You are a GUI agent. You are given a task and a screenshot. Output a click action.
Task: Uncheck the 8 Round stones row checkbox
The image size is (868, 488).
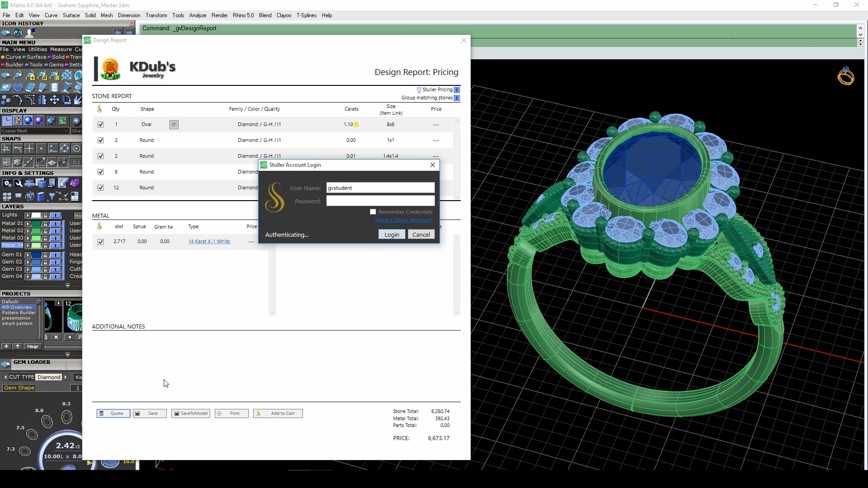(100, 172)
